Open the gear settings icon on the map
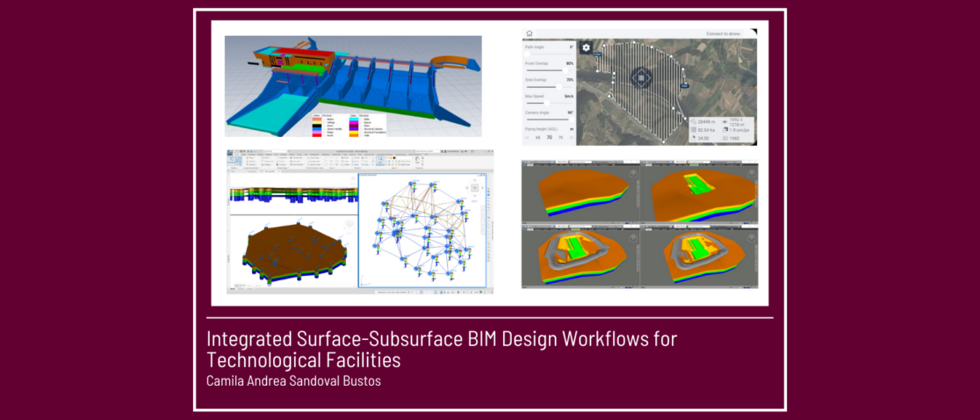Screen dimensions: 980x420 pyautogui.click(x=587, y=47)
